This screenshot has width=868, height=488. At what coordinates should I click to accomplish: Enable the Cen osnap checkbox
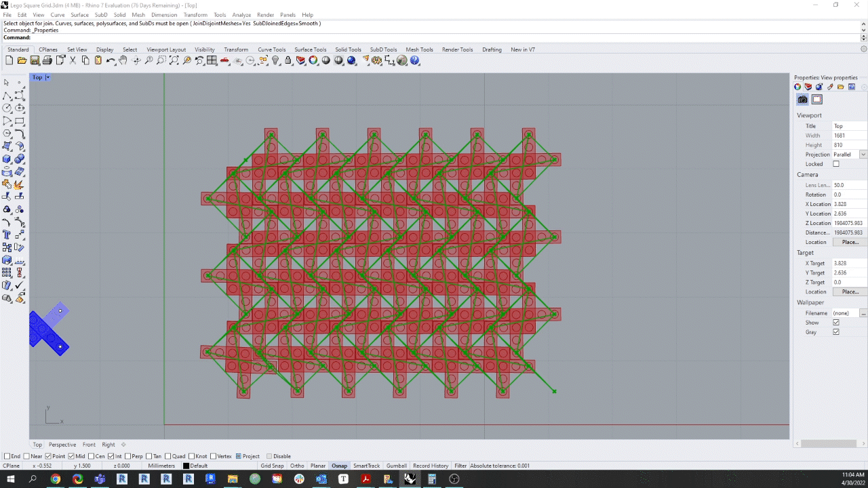92,456
